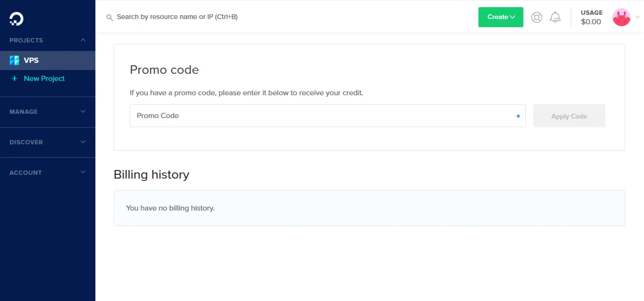This screenshot has width=644, height=301.
Task: Collapse the Projects section chevron
Action: coord(83,40)
